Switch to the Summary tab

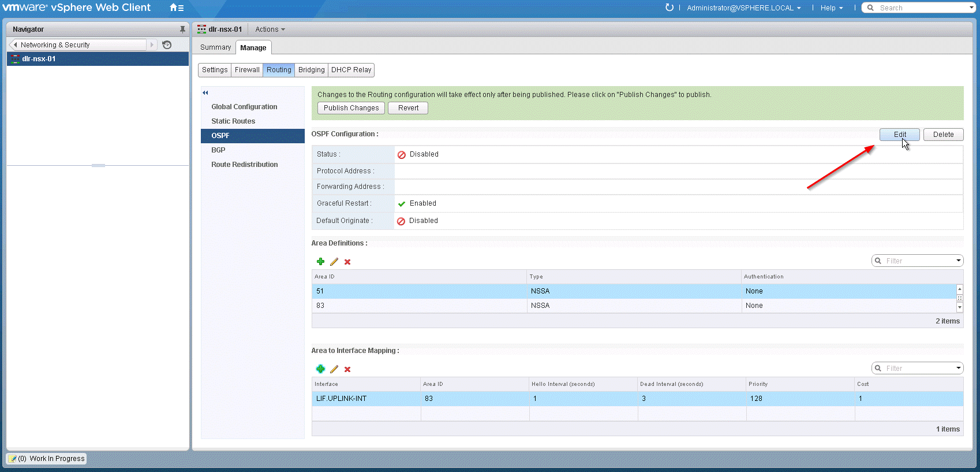[215, 47]
